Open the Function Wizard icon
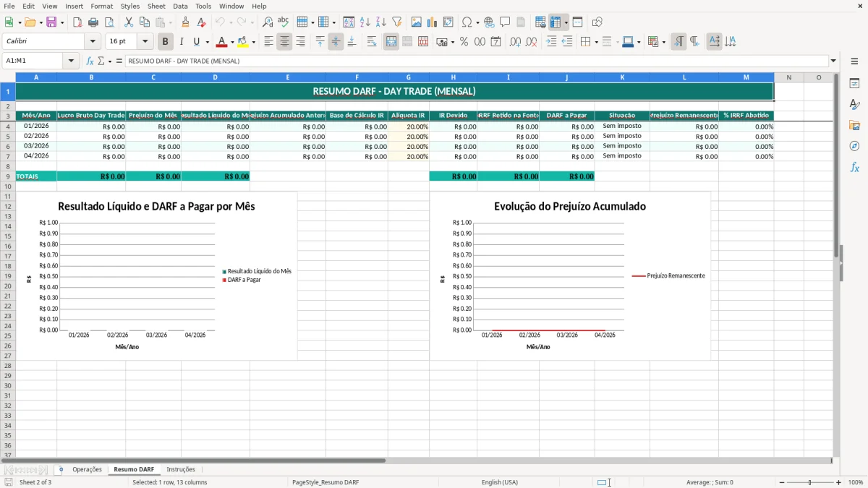This screenshot has height=488, width=868. coord(90,61)
